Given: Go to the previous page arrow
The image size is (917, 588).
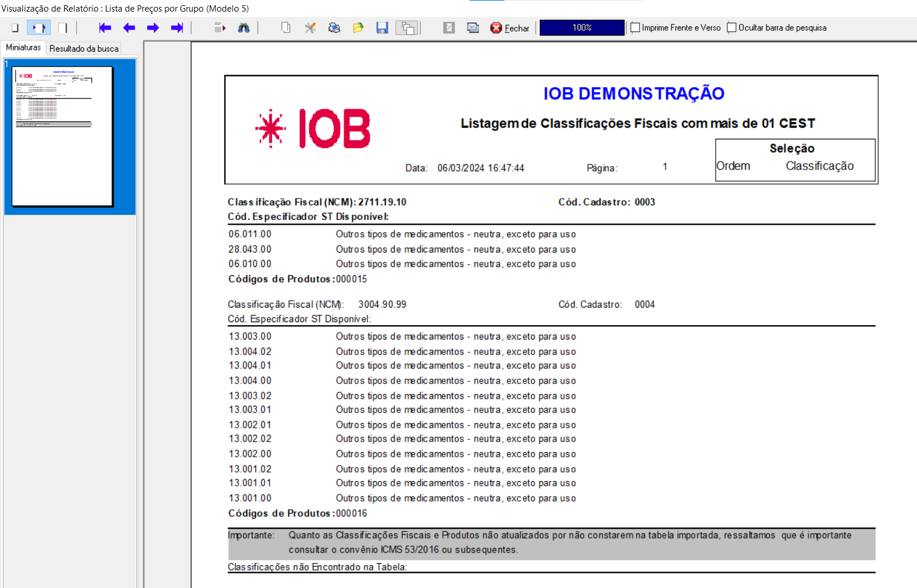Looking at the screenshot, I should click(x=129, y=28).
